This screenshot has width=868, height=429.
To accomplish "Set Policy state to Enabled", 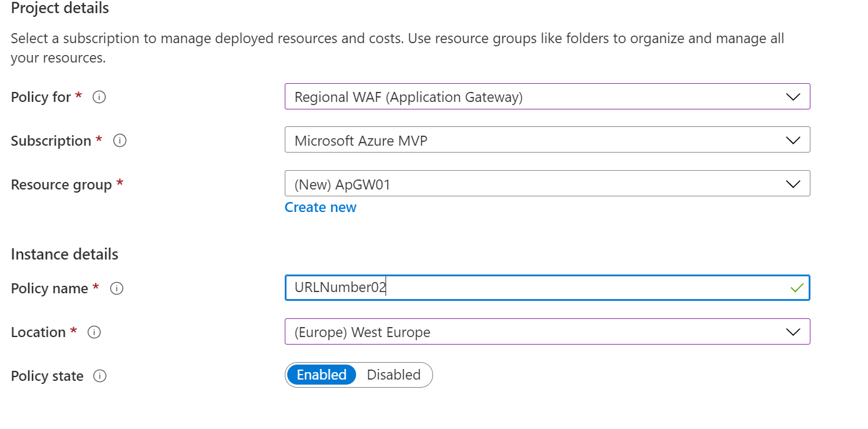I will click(x=322, y=375).
